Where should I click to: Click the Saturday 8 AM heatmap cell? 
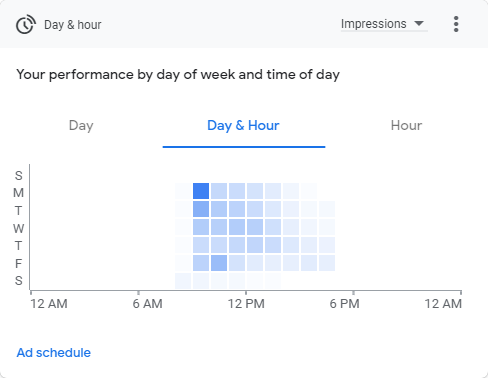[x=183, y=281]
